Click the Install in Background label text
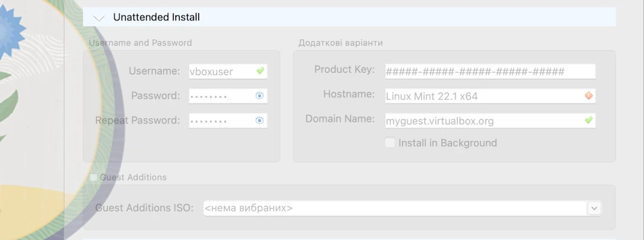This screenshot has width=644, height=240. coord(448,143)
